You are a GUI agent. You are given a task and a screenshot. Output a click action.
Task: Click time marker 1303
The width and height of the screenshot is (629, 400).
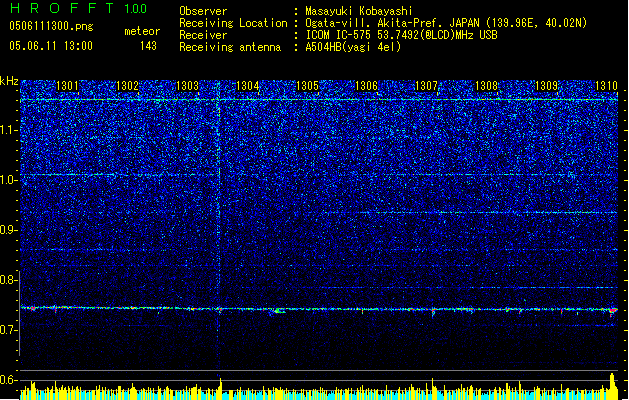(187, 86)
